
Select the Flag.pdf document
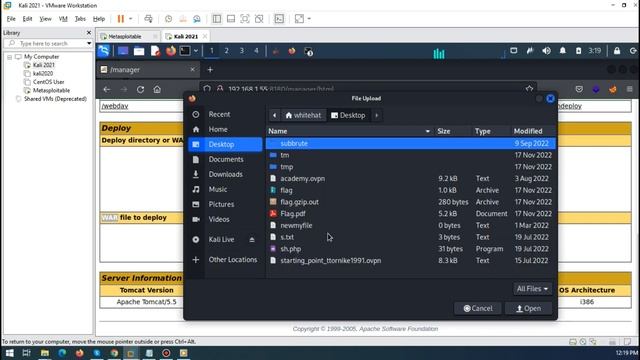[411, 213]
